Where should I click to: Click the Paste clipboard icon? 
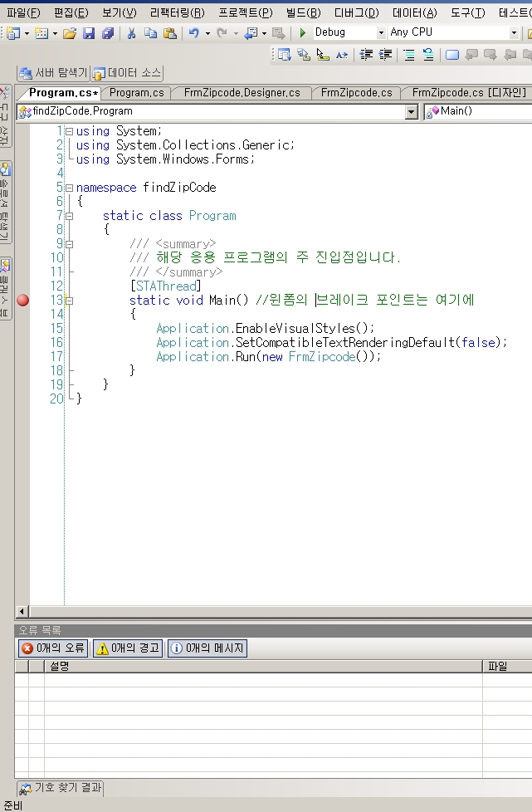170,33
